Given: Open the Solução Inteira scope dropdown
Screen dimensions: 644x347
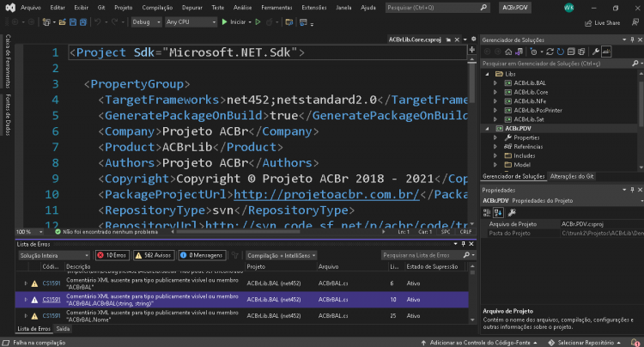Looking at the screenshot, I should [x=54, y=255].
